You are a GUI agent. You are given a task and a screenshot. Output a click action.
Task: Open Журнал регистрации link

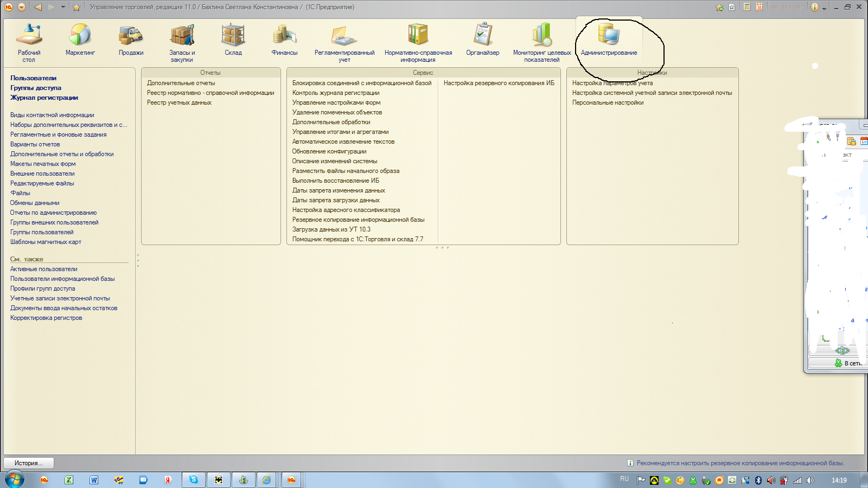[44, 98]
